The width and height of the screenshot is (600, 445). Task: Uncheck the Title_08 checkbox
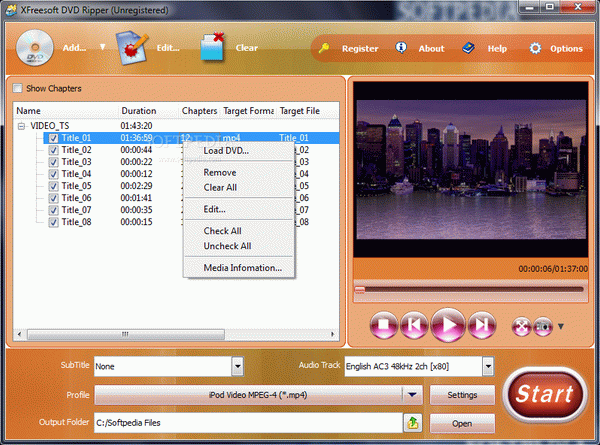(54, 222)
